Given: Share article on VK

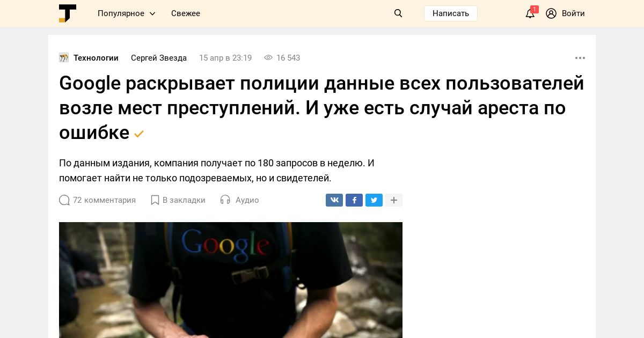Looking at the screenshot, I should click(334, 200).
